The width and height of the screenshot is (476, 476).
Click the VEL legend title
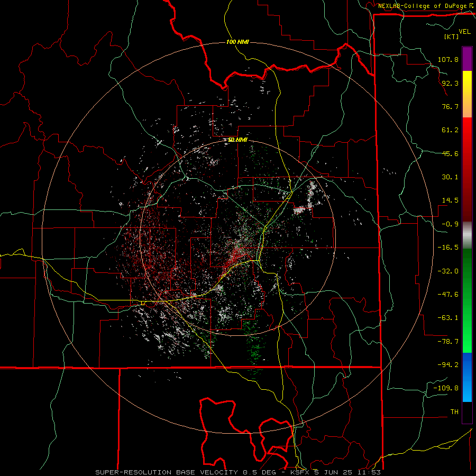coord(465,32)
